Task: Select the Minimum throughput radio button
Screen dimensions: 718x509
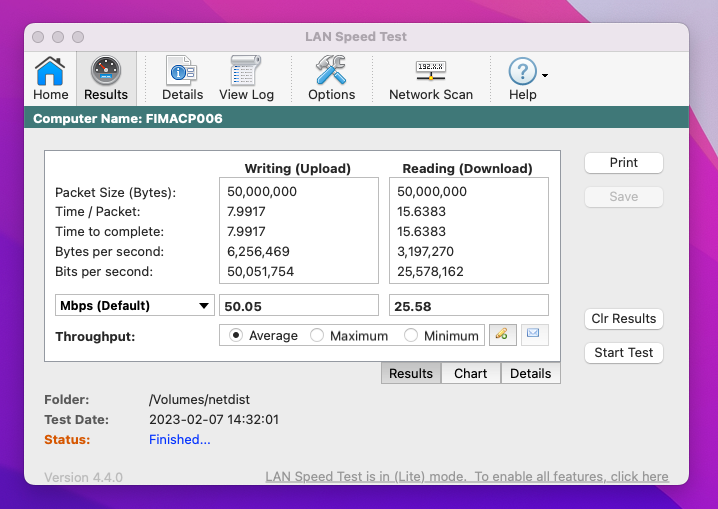Action: pos(411,336)
